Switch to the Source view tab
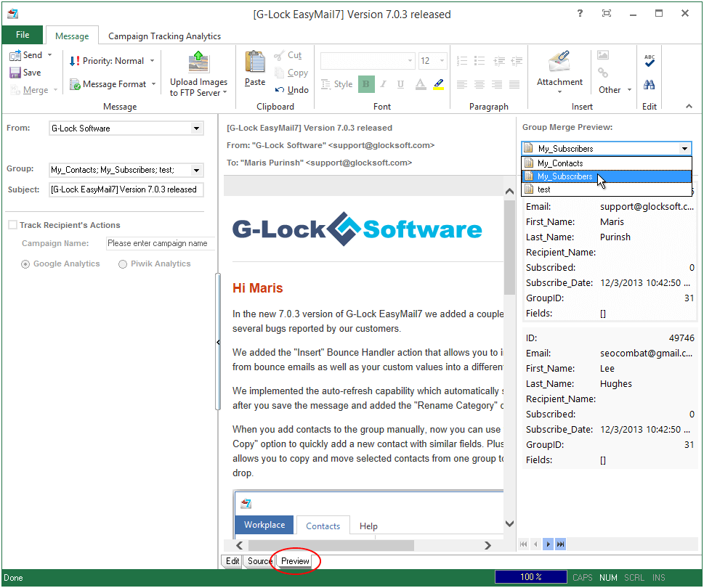Viewport: 704px width, 588px height. [x=259, y=561]
